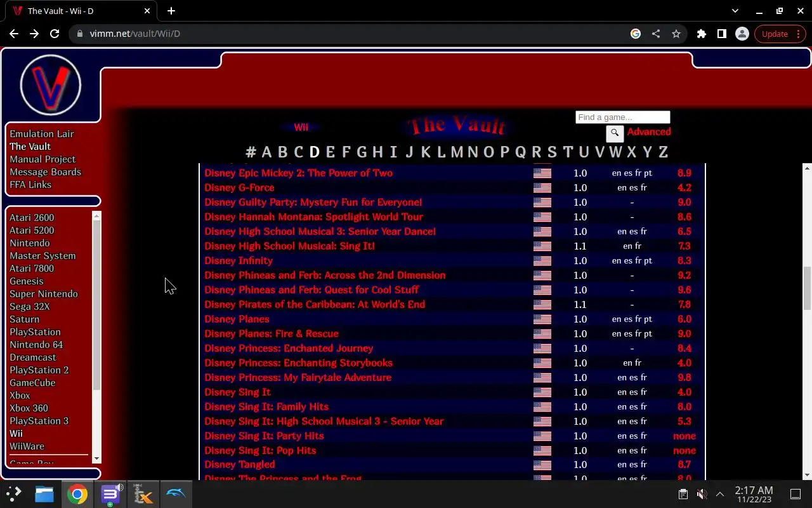
Task: Click the chat app taskbar icon
Action: click(110, 494)
